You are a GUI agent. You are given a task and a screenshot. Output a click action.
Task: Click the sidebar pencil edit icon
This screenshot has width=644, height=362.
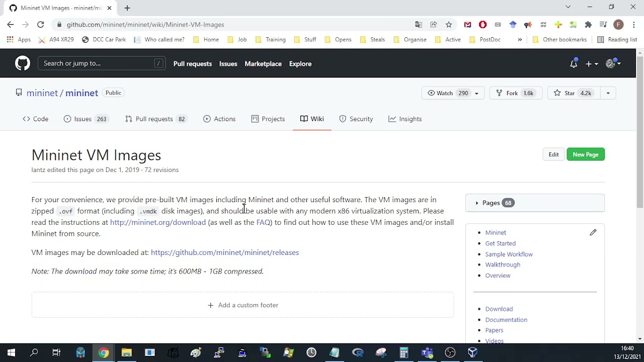point(593,232)
